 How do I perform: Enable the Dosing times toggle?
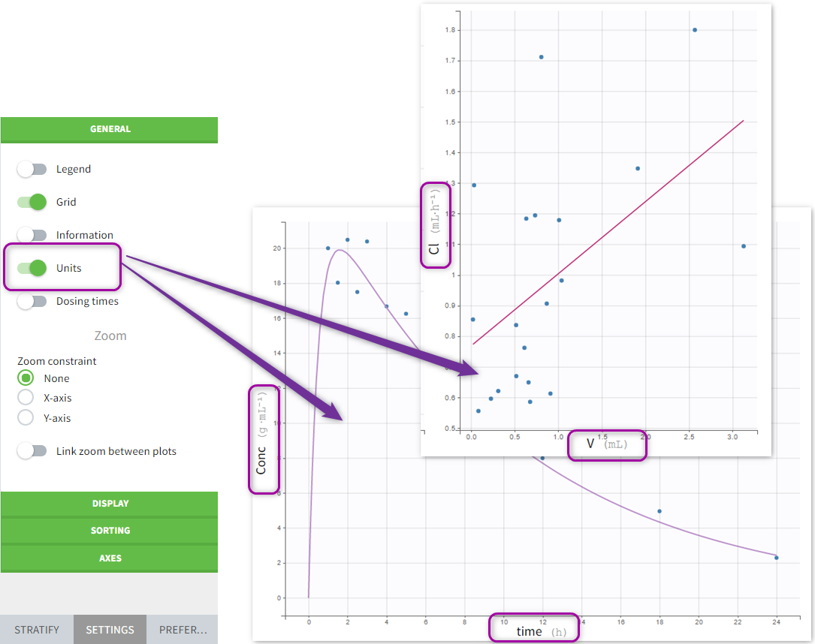[x=32, y=301]
